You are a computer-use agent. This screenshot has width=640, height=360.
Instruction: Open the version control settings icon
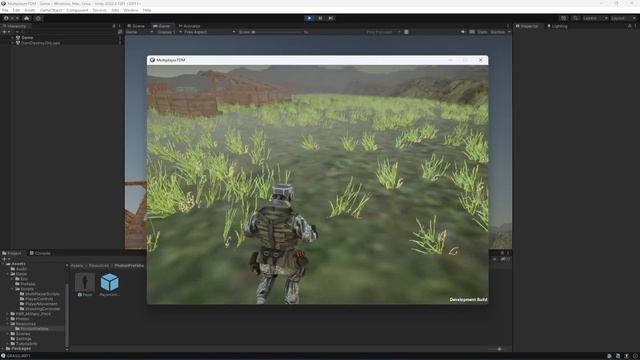(x=38, y=18)
